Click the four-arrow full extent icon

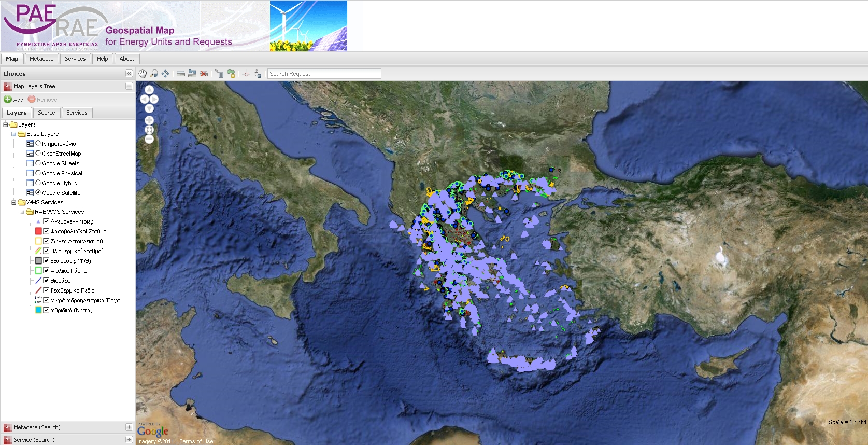tap(165, 74)
